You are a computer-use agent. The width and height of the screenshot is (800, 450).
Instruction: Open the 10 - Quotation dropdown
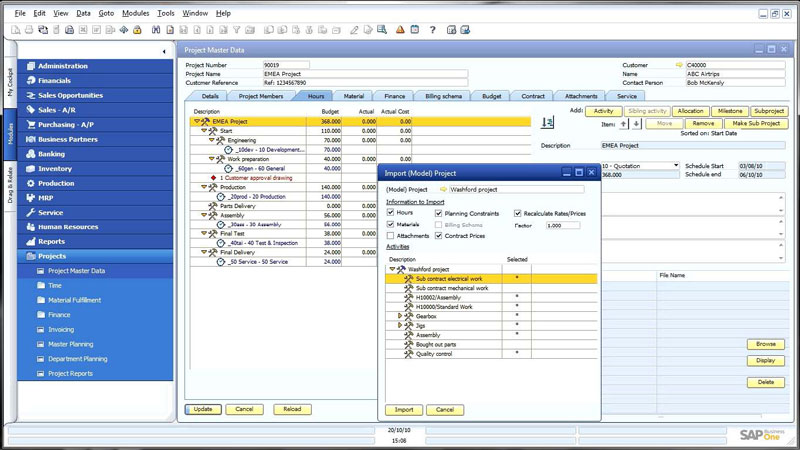(x=676, y=166)
